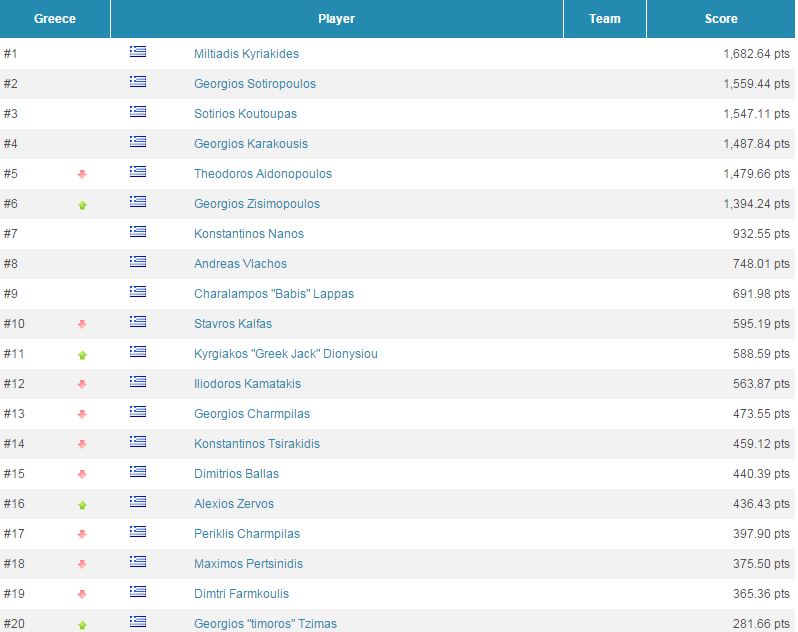View Alexios Zervos player page

click(234, 504)
